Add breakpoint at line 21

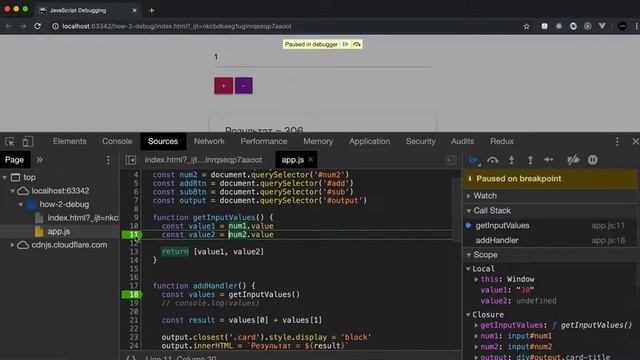point(134,320)
